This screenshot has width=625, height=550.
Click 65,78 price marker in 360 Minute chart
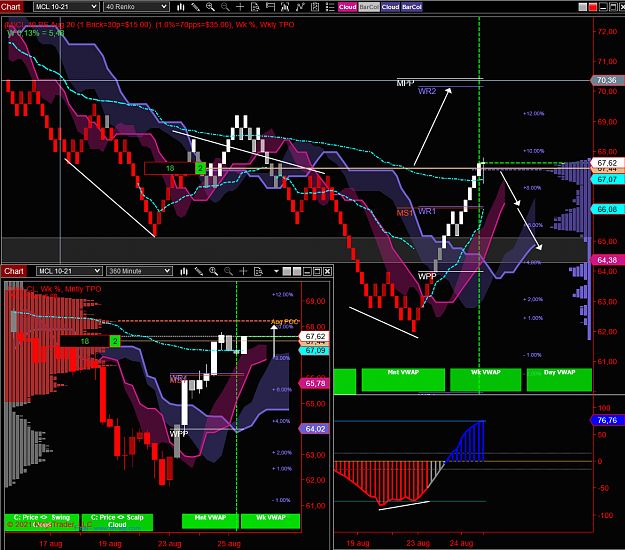tap(315, 383)
